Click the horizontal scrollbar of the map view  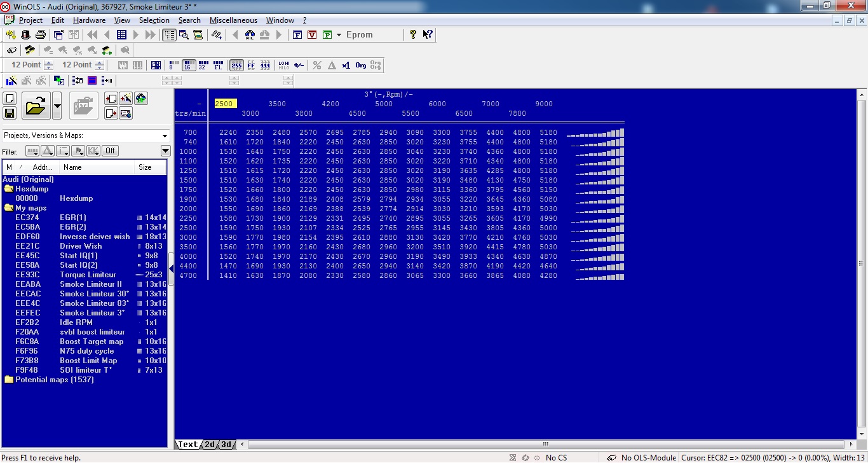tap(545, 445)
